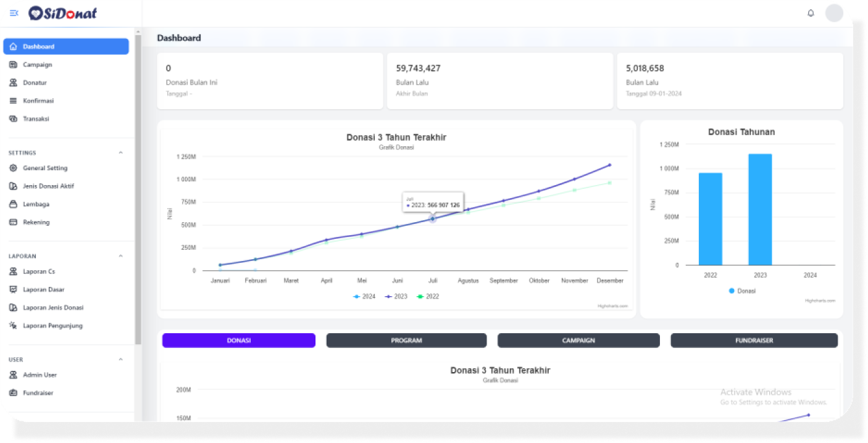Collapse the LAPORAN sidebar section
The height and width of the screenshot is (443, 868).
pos(120,256)
